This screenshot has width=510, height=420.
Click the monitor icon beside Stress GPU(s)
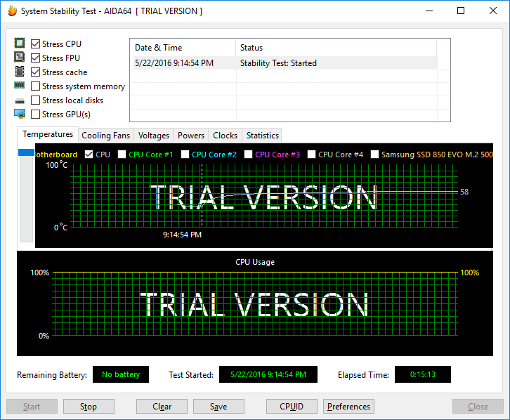(20, 114)
